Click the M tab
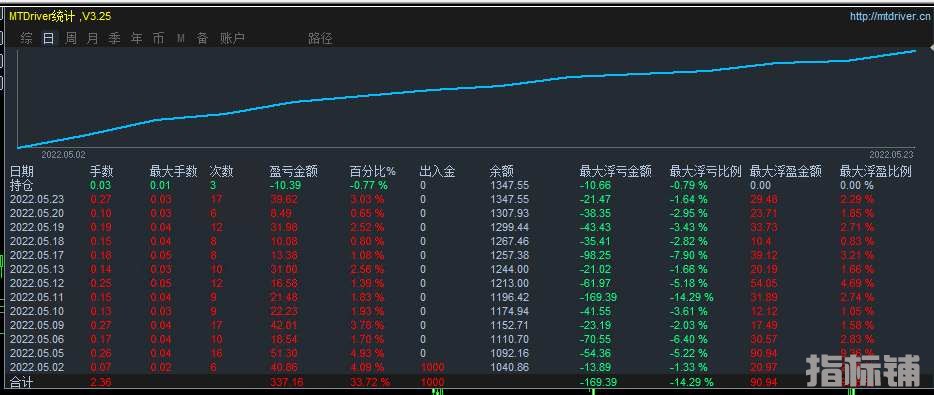Viewport: 934px width, 395px height. [x=180, y=39]
